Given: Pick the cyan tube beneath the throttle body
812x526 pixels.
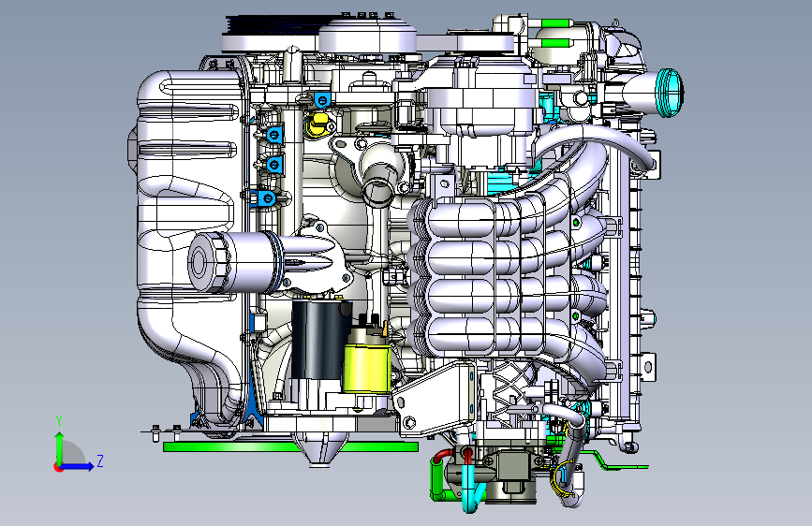Looking at the screenshot, I should click(470, 489).
